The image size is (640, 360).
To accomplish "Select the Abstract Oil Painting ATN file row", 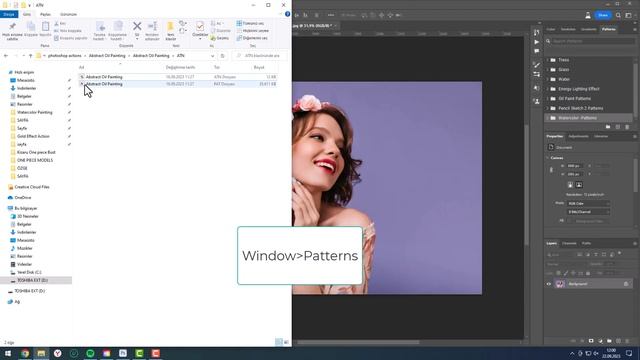I will [178, 77].
